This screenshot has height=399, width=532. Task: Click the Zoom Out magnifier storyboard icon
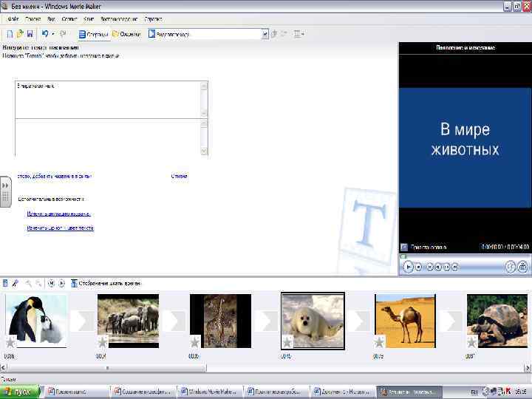click(38, 283)
